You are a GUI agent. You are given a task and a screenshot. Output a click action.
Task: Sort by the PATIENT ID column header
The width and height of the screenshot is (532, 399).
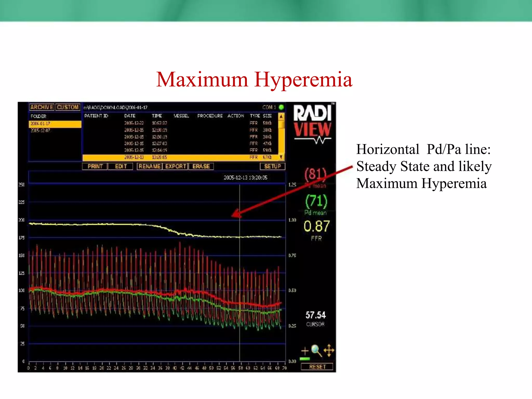click(96, 116)
